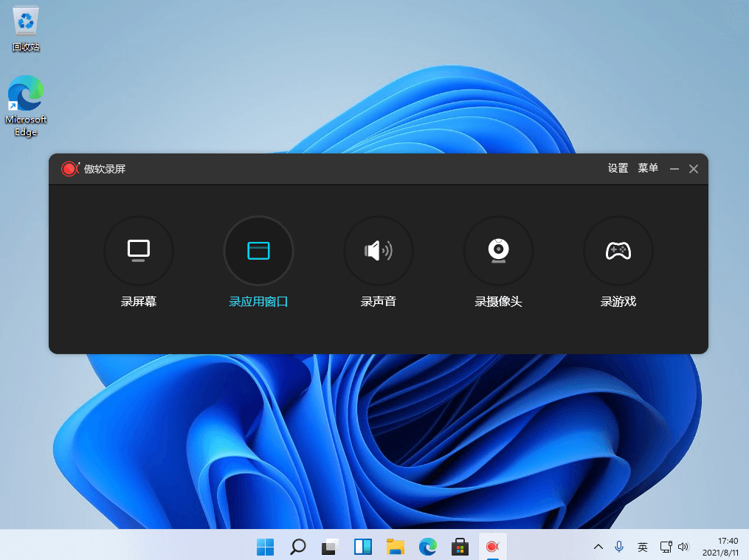Screen dimensions: 749x560
Task: Switch input language via 英 indicator
Action: tap(643, 547)
